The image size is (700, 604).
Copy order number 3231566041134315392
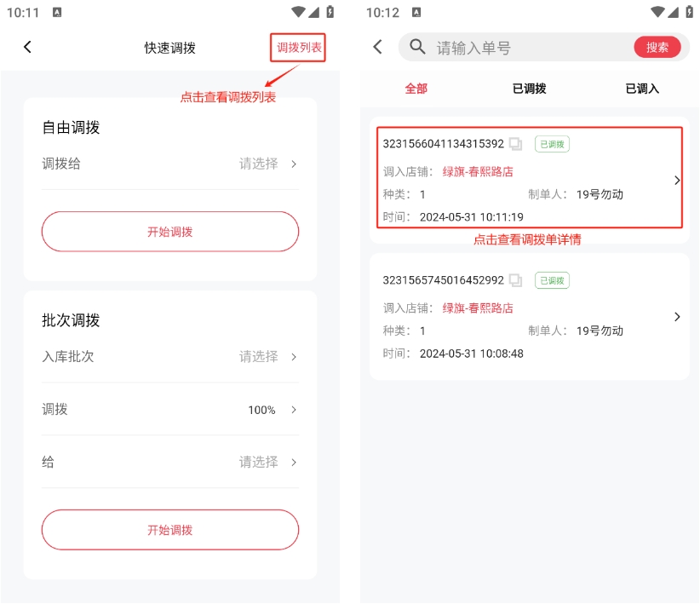[x=515, y=144]
